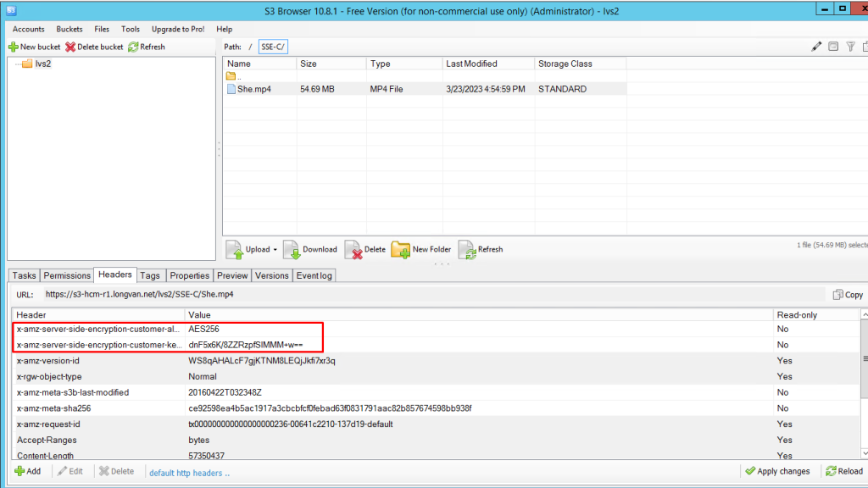This screenshot has height=488, width=868.
Task: Click the Upload button
Action: pos(248,250)
